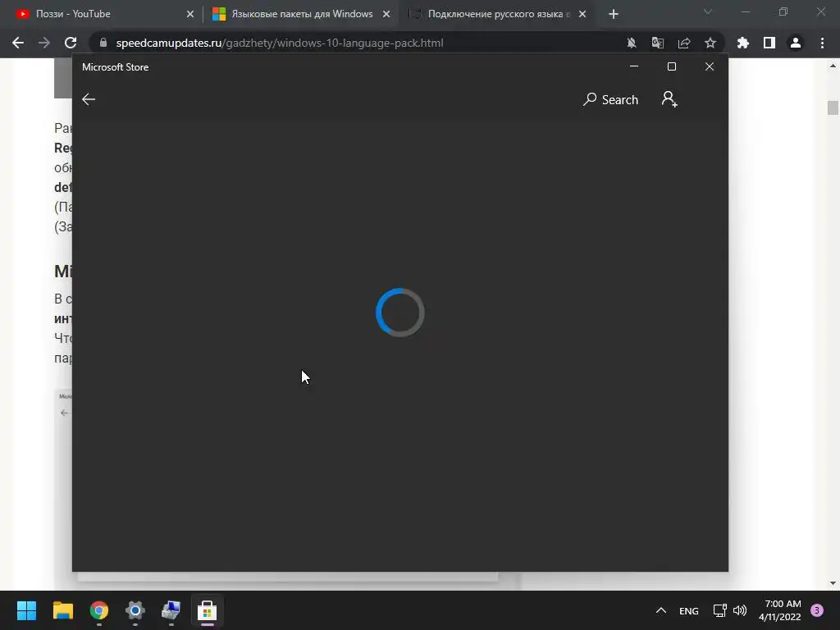The height and width of the screenshot is (630, 840).
Task: Maximize the Microsoft Store window
Action: coord(672,66)
